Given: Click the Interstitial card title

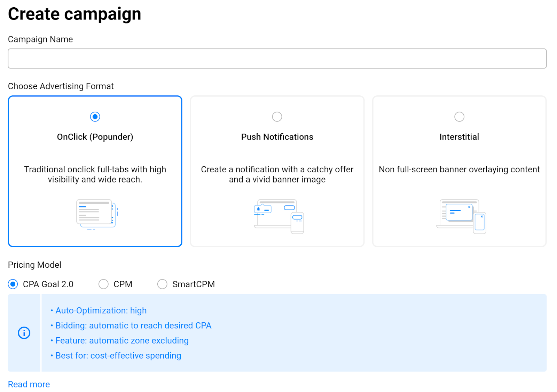Looking at the screenshot, I should (x=459, y=137).
